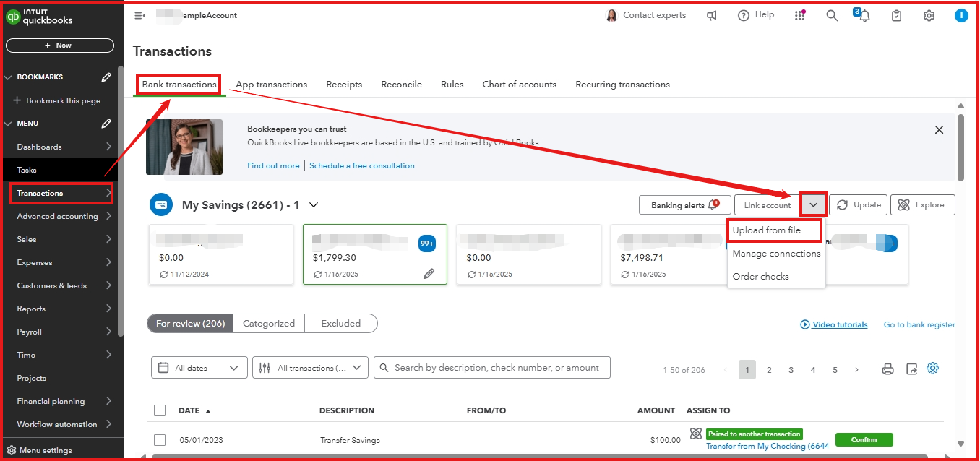Click the Contact experts avatar icon

611,15
